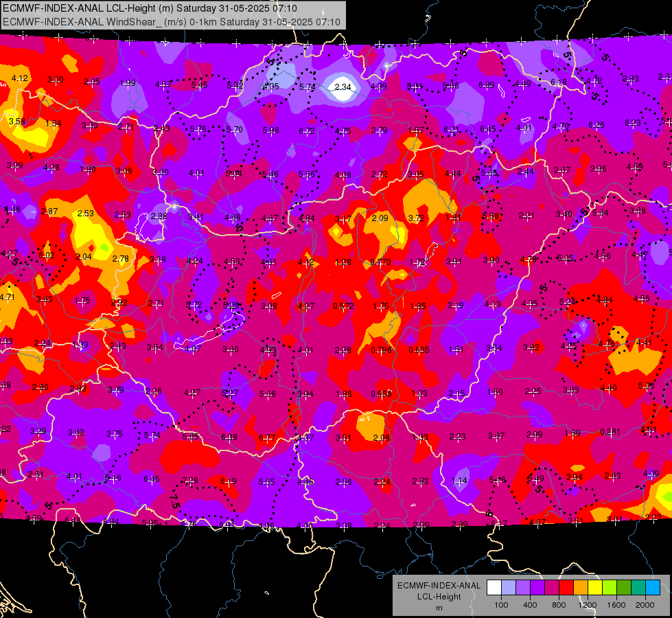Image resolution: width=672 pixels, height=618 pixels.
Task: Click the magenta legend swatch
Action: [552, 588]
